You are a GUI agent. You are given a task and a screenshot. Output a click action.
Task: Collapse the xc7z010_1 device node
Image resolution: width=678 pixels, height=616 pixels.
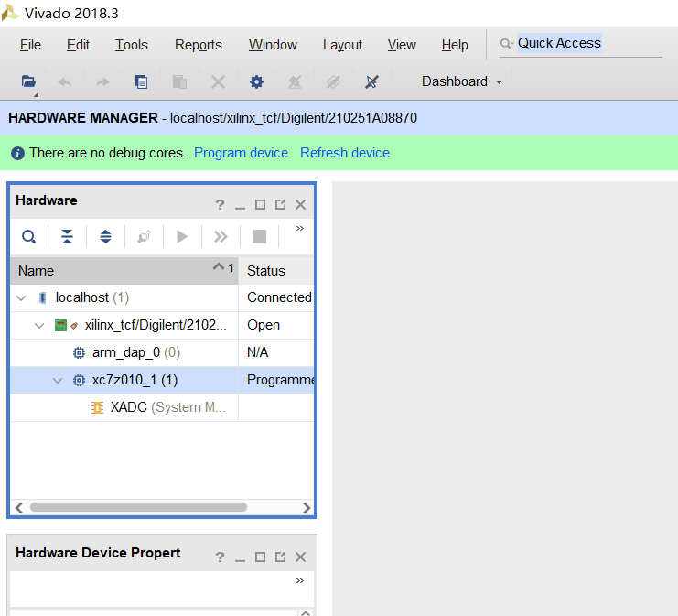tap(58, 380)
